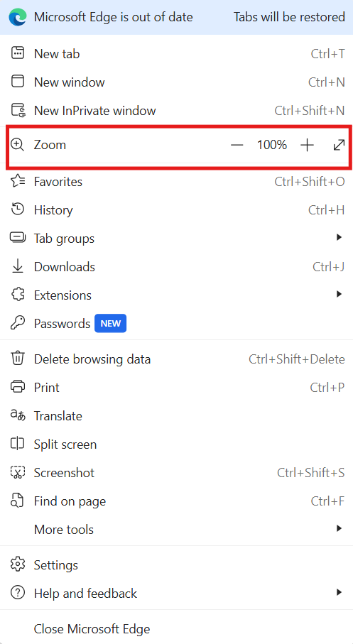Screen dimensions: 353x644
Task: Expand the Extensions submenu arrow
Action: click(x=339, y=294)
